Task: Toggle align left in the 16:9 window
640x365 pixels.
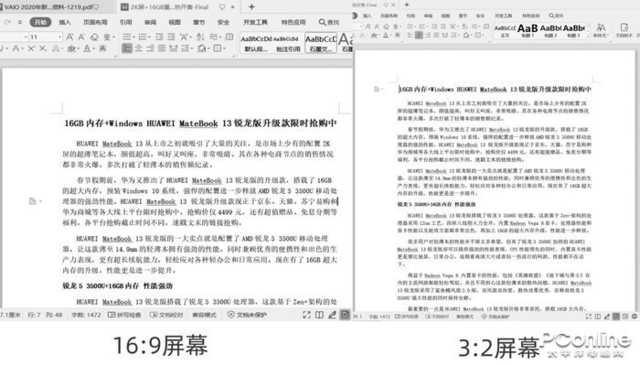Action: 127,49
